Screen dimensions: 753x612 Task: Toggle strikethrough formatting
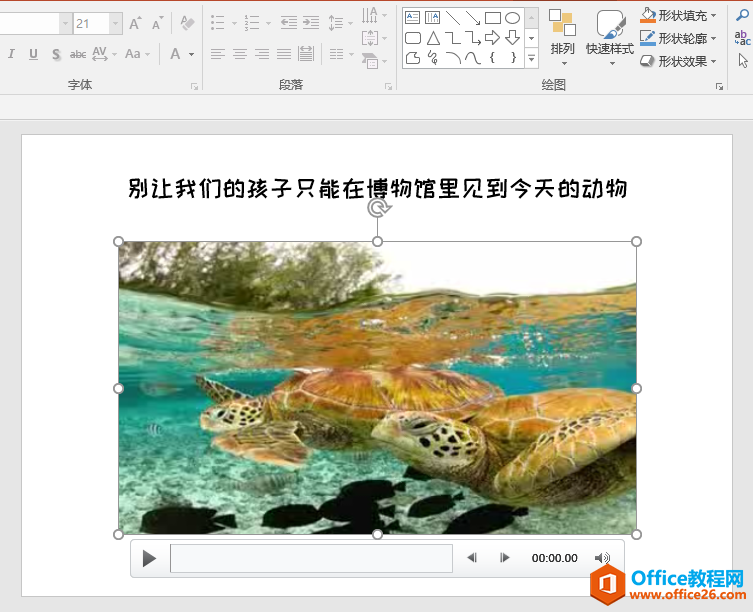pyautogui.click(x=78, y=54)
